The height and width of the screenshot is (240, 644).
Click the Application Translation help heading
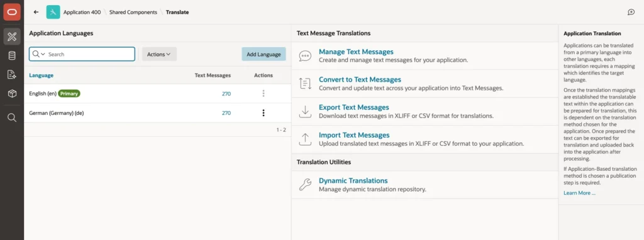click(x=592, y=34)
